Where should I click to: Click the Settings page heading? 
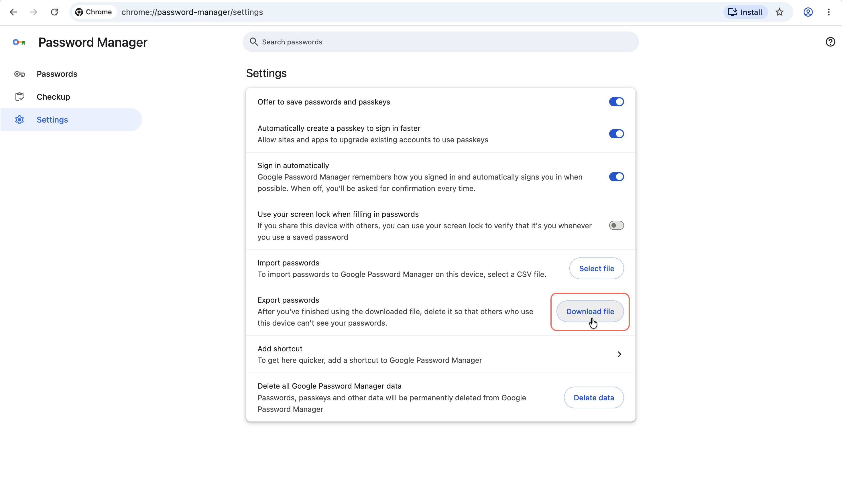coord(266,73)
